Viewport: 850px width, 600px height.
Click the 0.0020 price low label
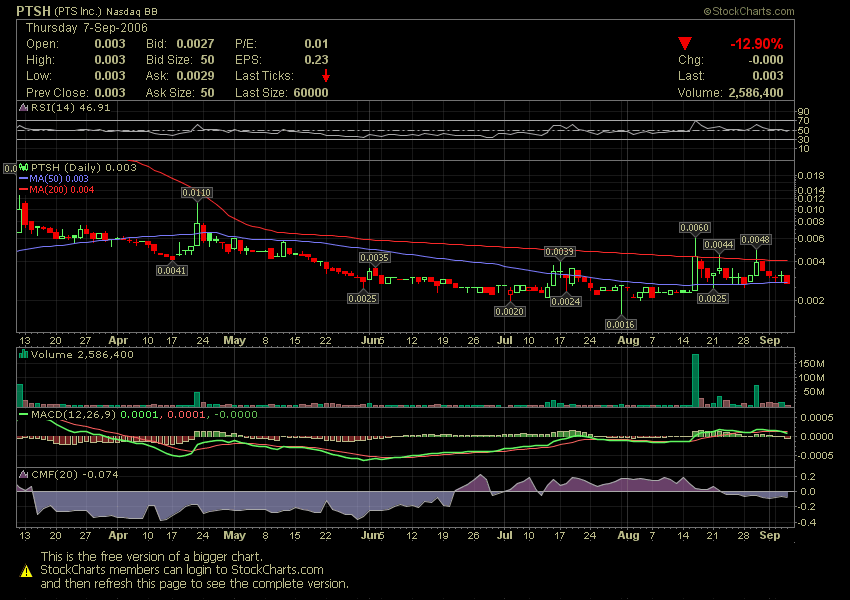coord(510,311)
